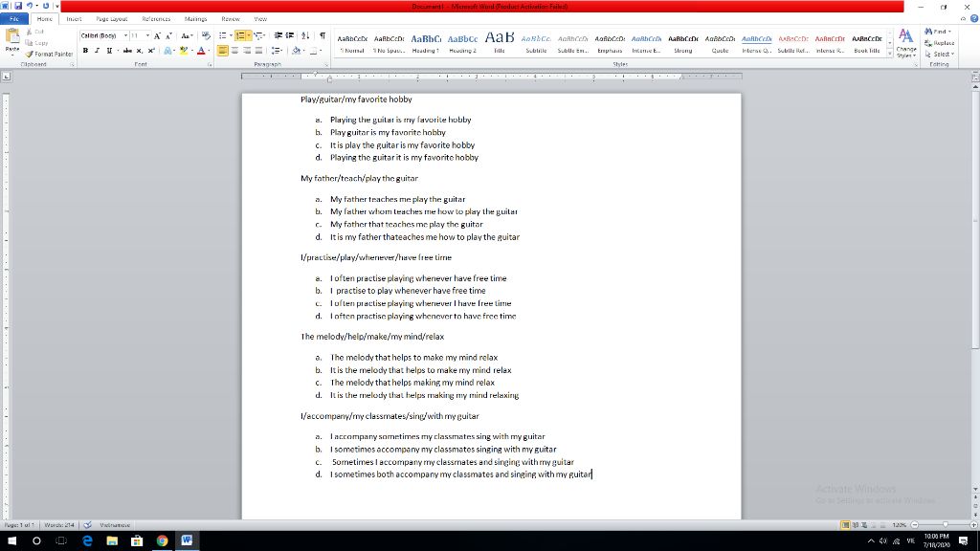The image size is (980, 551).
Task: Expand the Styles gallery more arrow
Action: click(x=889, y=55)
